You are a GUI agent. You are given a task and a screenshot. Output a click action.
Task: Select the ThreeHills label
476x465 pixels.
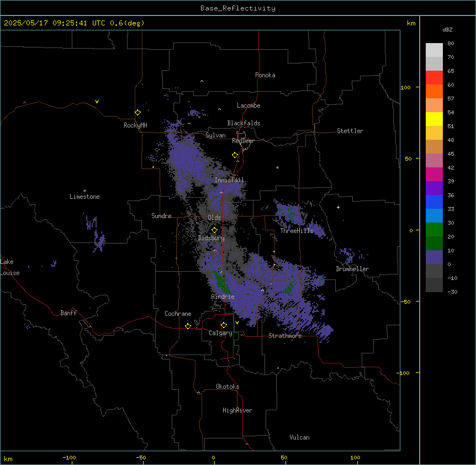click(x=297, y=231)
